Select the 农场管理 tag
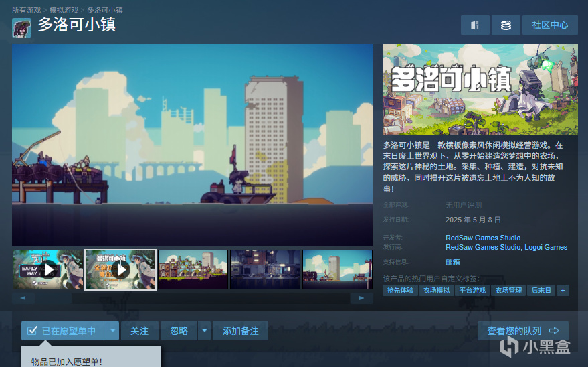This screenshot has height=367, width=588. tap(508, 291)
